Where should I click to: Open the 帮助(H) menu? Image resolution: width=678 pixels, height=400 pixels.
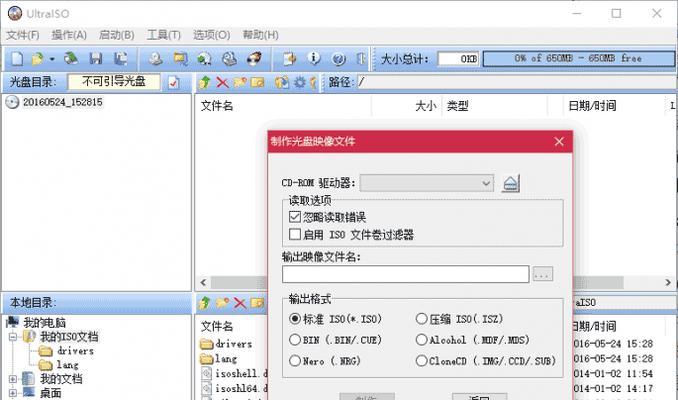pyautogui.click(x=260, y=35)
